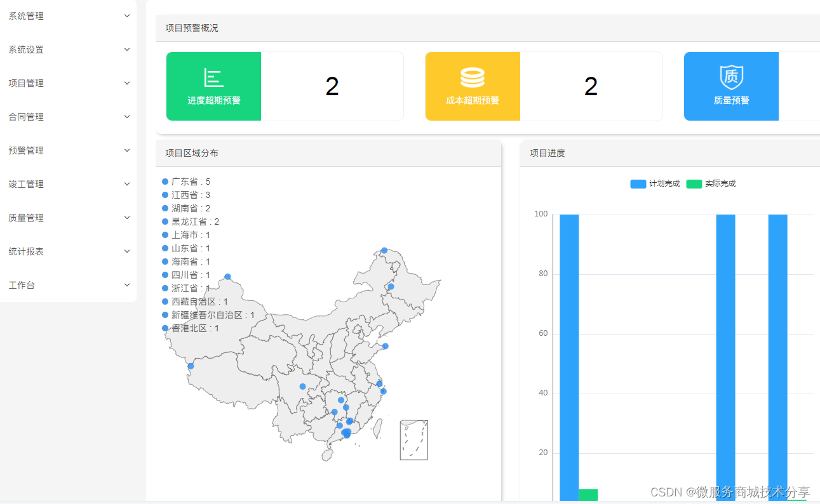Select 上海市 : 1 legend entry
Image resolution: width=820 pixels, height=504 pixels.
pyautogui.click(x=186, y=235)
